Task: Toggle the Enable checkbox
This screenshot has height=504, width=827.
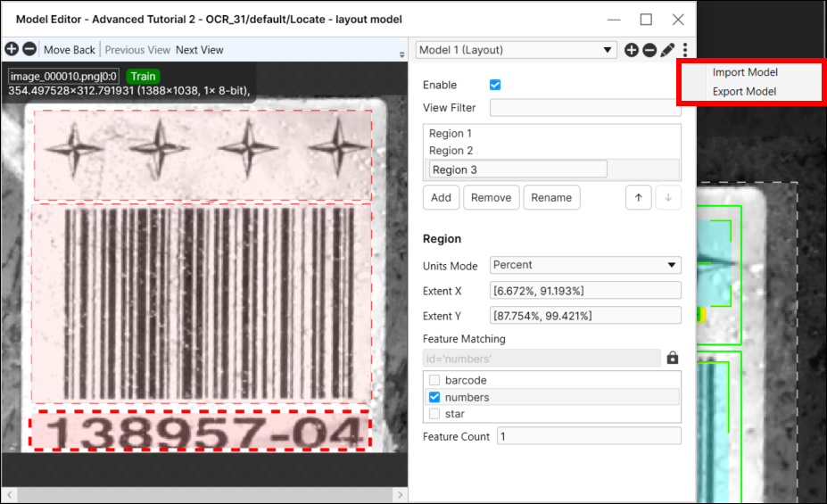Action: tap(495, 85)
